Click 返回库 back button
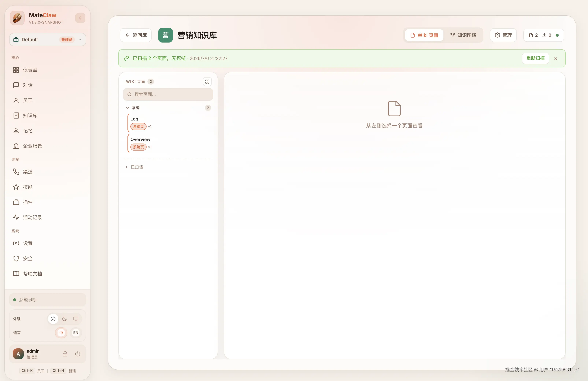The image size is (588, 381). (136, 35)
